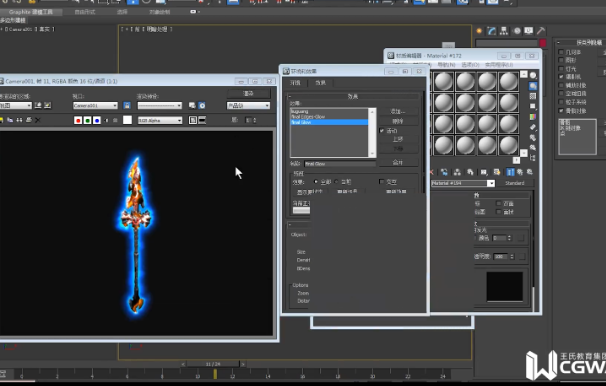Open the Create command panel tab
Image resolution: width=606 pixels, height=386 pixels.
click(x=479, y=31)
